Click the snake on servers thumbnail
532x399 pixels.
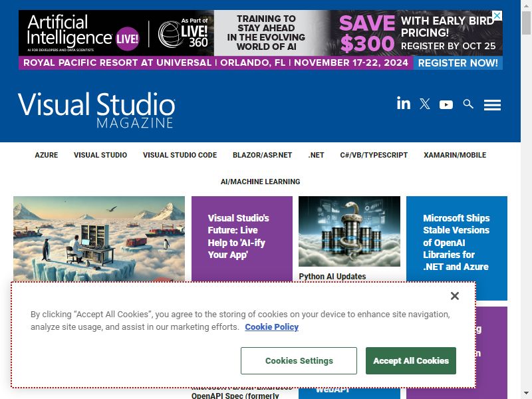pos(350,231)
